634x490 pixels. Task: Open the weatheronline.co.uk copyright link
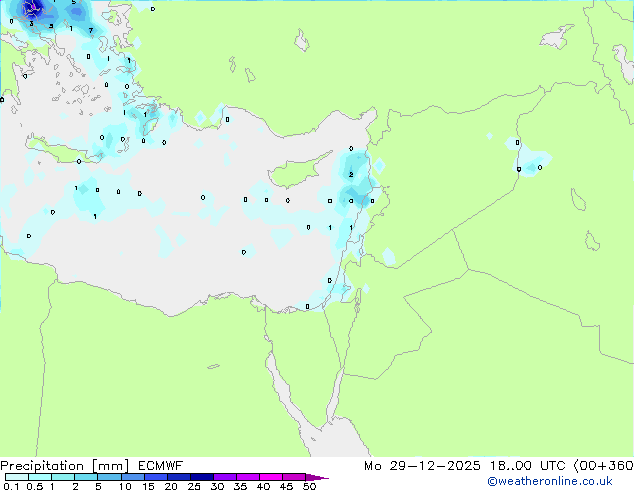tap(550, 481)
